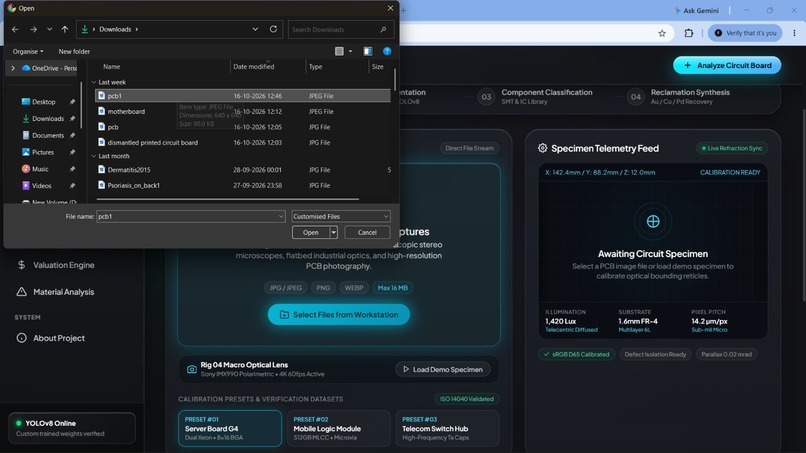The width and height of the screenshot is (806, 453).
Task: Select dismantled printed circuit board file
Action: coord(243,142)
